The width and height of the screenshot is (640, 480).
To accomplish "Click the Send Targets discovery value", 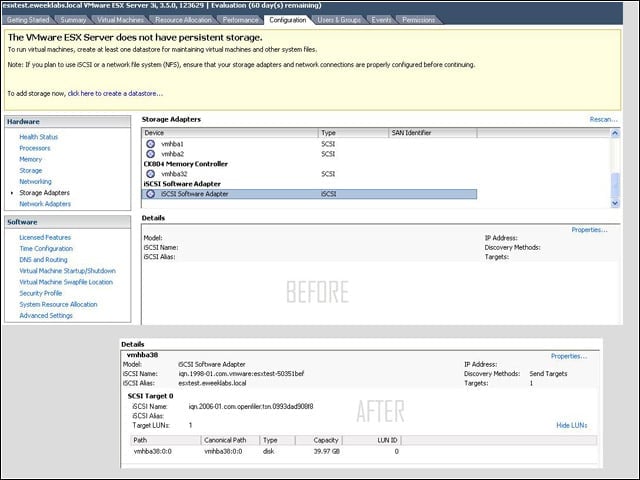I will [548, 373].
